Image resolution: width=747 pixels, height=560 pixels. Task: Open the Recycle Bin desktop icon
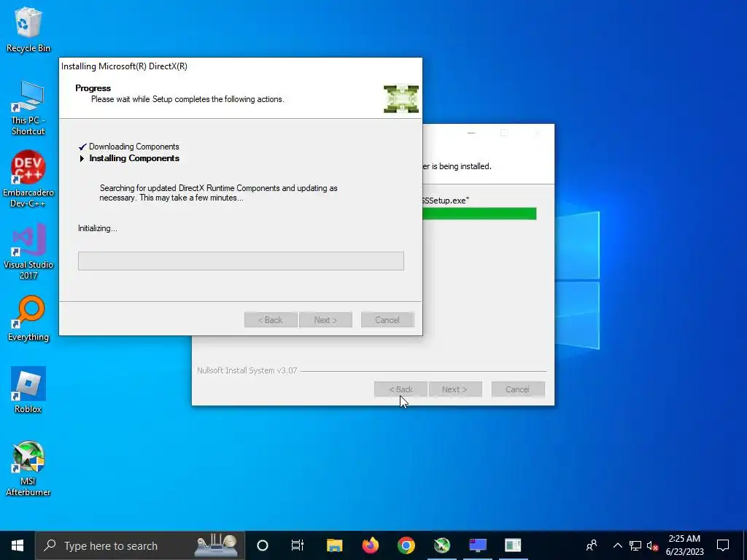(x=28, y=30)
